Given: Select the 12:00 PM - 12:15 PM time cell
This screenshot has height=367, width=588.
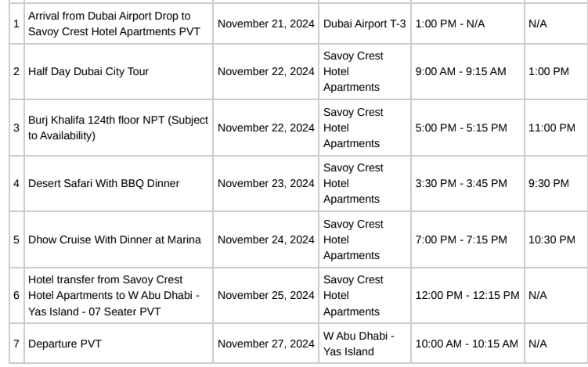Looking at the screenshot, I should (x=467, y=295).
